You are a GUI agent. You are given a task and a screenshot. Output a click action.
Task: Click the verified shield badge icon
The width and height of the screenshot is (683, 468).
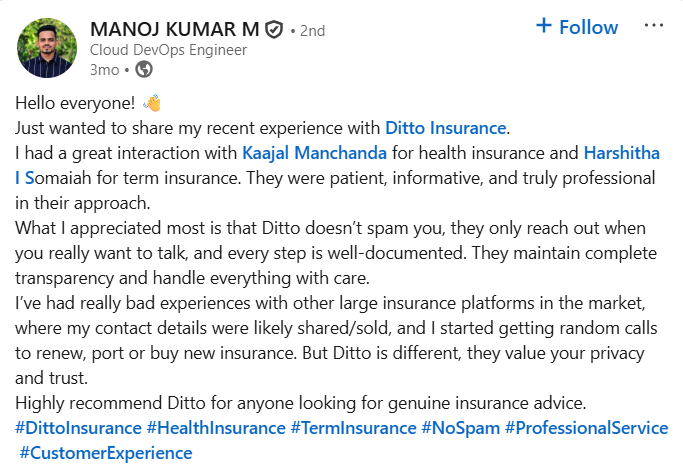274,30
